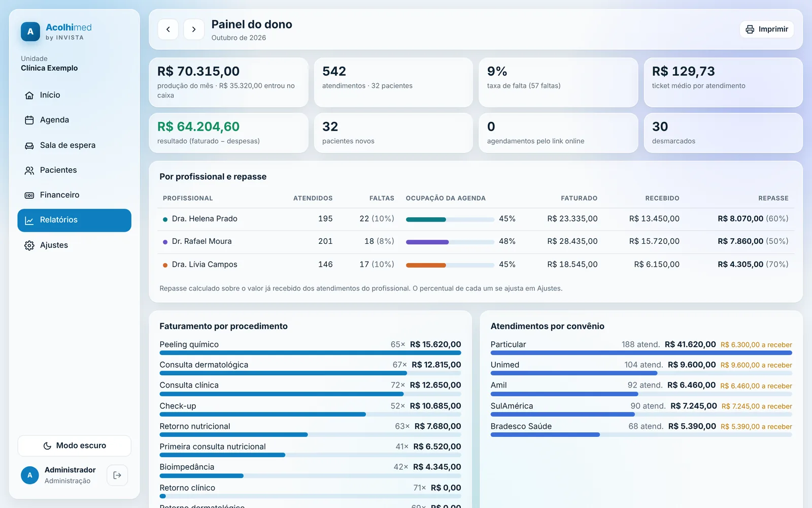Click the Unimed convênio label
Image resolution: width=812 pixels, height=508 pixels.
pos(505,365)
